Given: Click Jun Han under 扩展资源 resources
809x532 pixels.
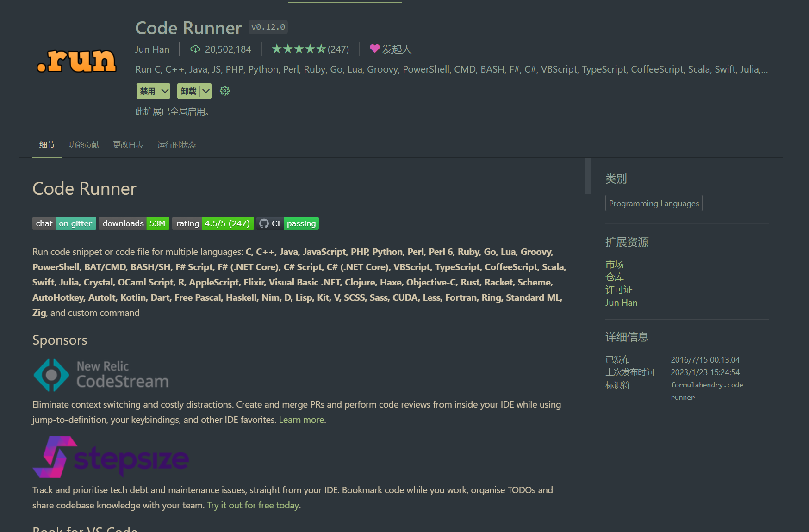Looking at the screenshot, I should click(x=622, y=303).
